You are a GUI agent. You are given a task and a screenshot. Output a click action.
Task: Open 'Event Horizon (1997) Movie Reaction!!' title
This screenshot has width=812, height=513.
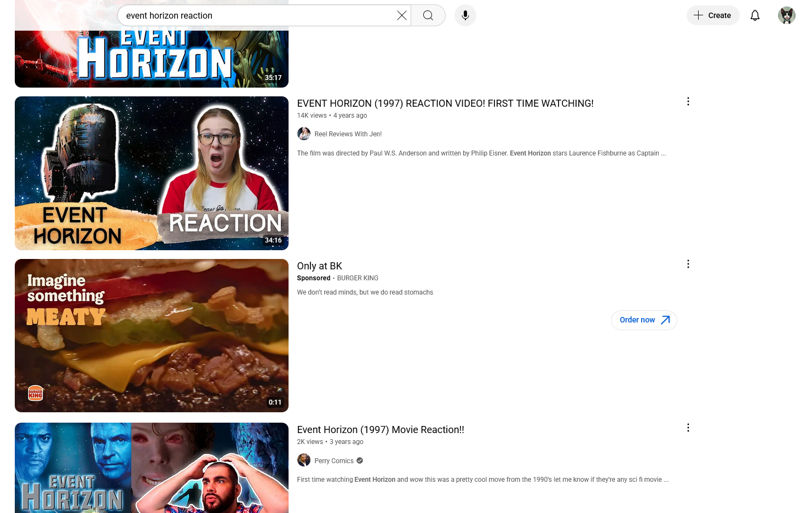pos(381,430)
